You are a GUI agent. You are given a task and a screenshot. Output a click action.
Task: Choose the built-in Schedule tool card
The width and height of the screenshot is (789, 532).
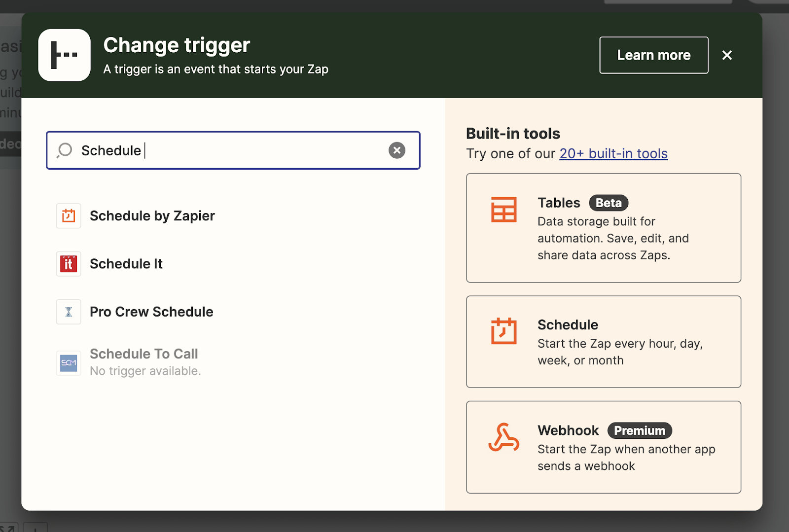click(x=603, y=342)
